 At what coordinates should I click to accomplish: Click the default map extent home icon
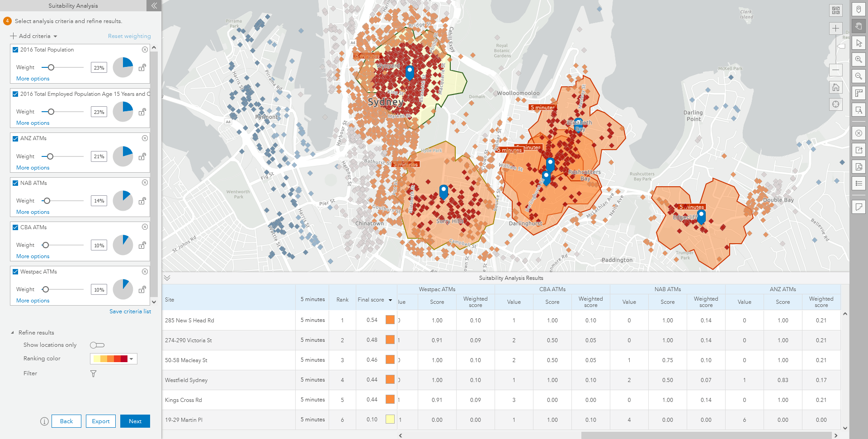pyautogui.click(x=836, y=87)
